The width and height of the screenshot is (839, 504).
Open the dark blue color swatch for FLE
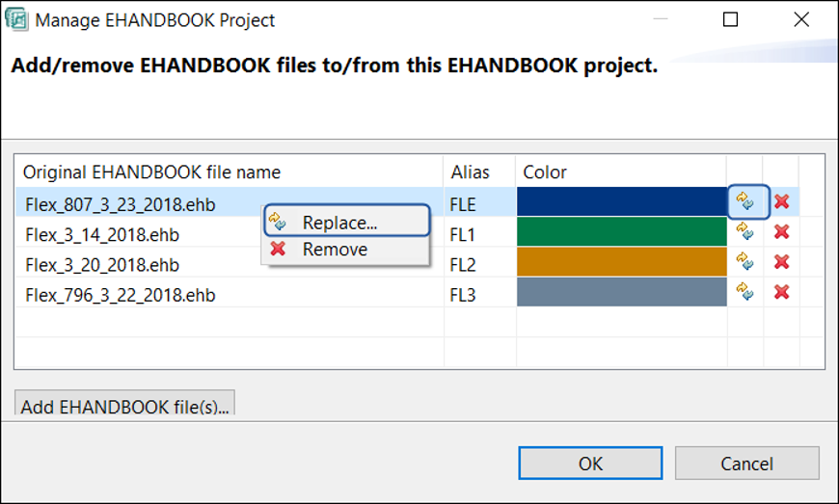(x=622, y=201)
